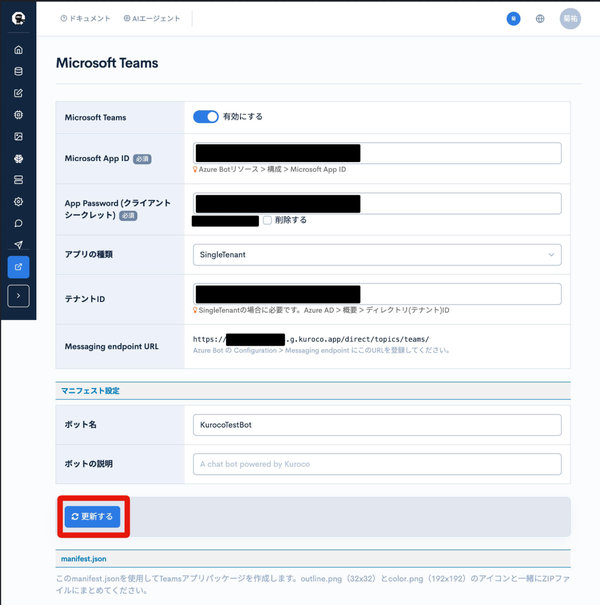
Task: Open the home icon in sidebar
Action: click(18, 50)
